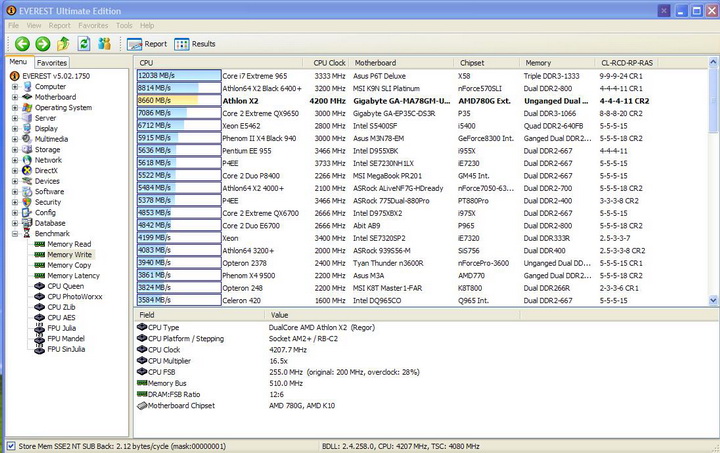
Task: Click the Refresh toolbar icon
Action: click(x=84, y=44)
